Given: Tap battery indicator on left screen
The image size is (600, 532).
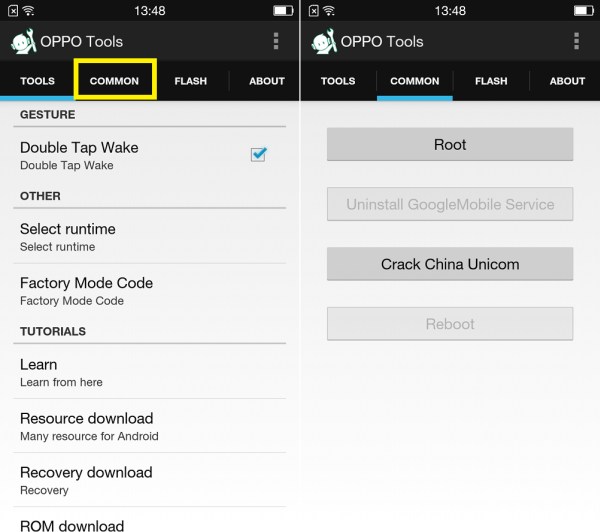Looking at the screenshot, I should [283, 10].
